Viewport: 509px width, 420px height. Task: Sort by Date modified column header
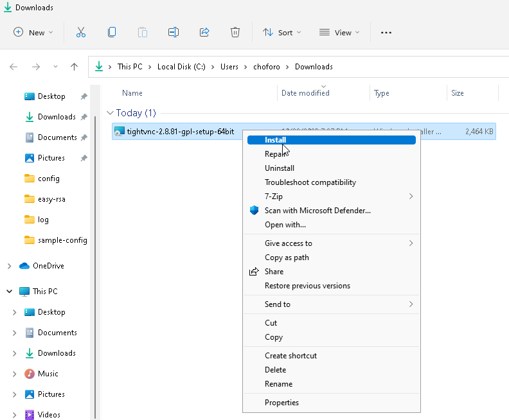point(305,93)
